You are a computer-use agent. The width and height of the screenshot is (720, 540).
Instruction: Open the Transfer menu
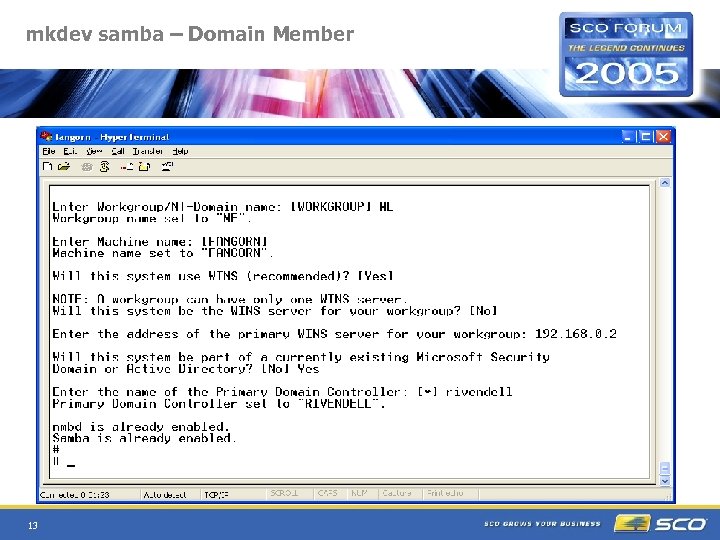(x=147, y=151)
